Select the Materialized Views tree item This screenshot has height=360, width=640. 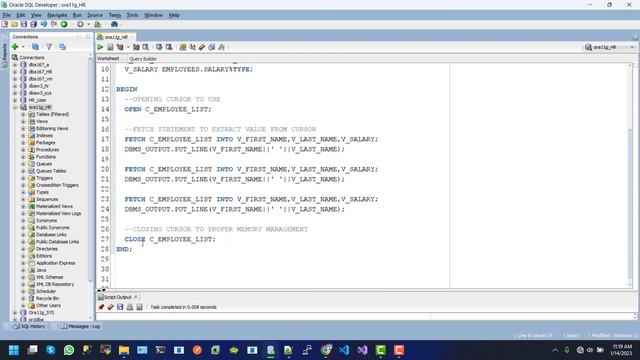pyautogui.click(x=54, y=207)
